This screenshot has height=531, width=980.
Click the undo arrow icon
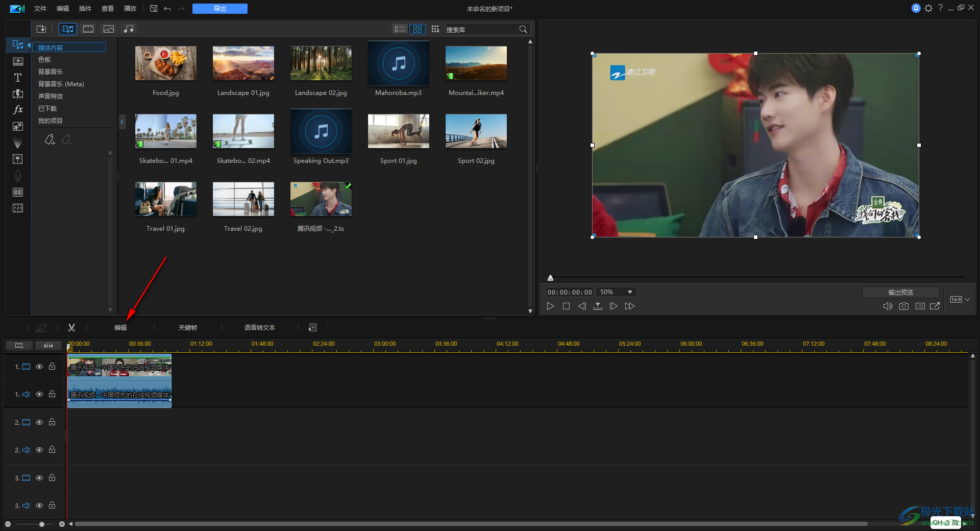pos(167,9)
